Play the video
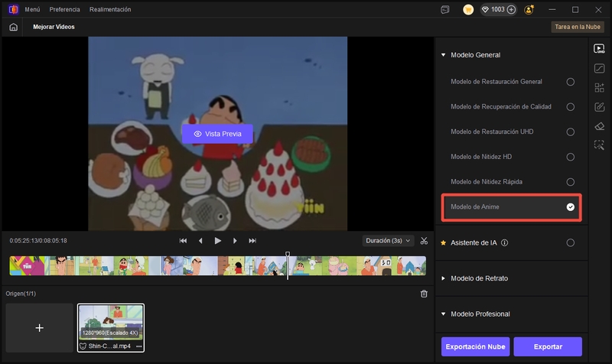612x364 pixels. tap(218, 241)
